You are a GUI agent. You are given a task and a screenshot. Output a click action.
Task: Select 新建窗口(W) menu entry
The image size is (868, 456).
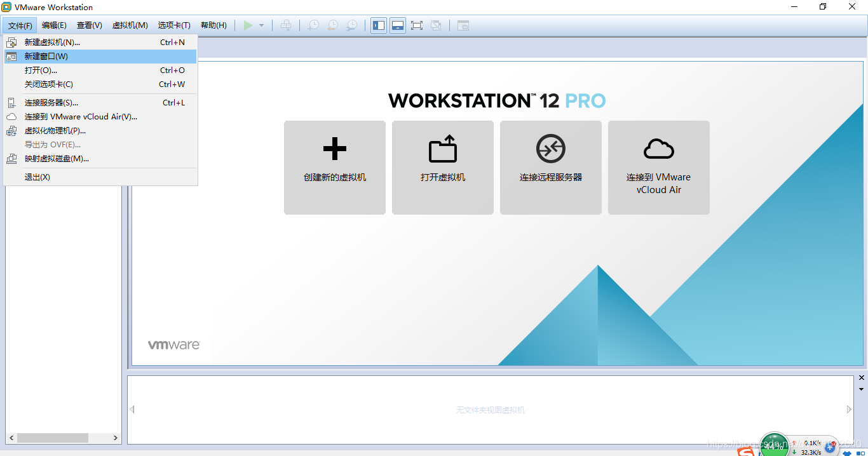tap(100, 57)
